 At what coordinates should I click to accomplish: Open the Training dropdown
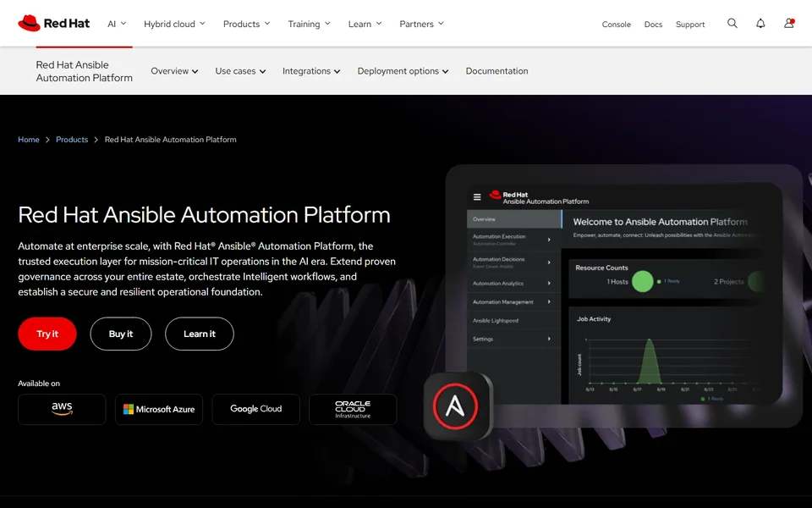[310, 24]
